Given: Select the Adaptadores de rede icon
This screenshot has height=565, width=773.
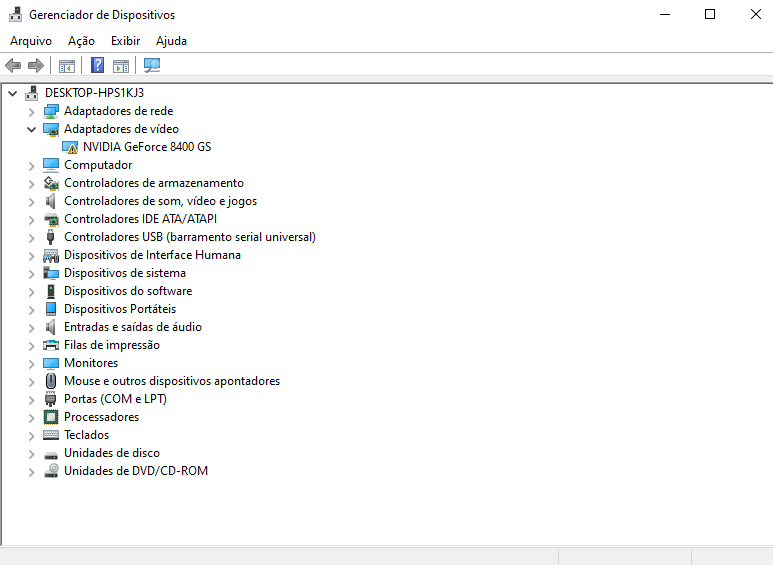Looking at the screenshot, I should point(51,111).
